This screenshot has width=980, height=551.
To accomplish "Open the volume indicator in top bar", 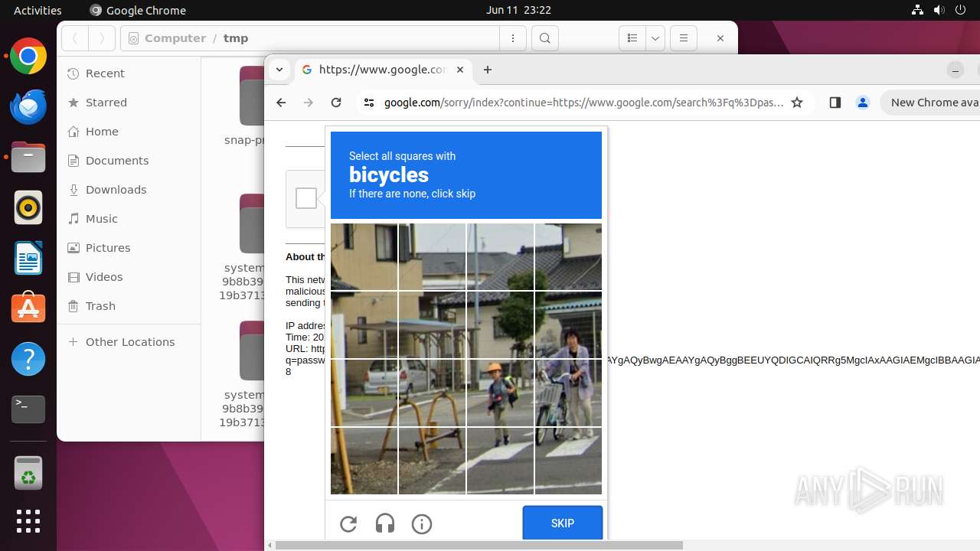I will [939, 10].
